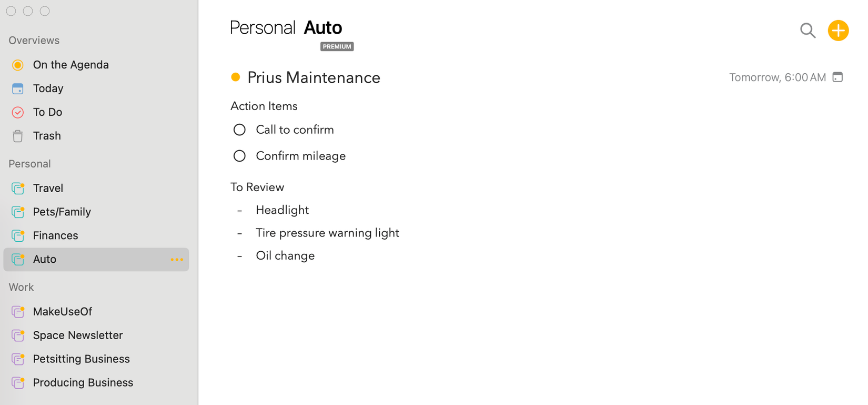Image resolution: width=868 pixels, height=405 pixels.
Task: Toggle Prius Maintenance yellow agenda dot
Action: 236,77
